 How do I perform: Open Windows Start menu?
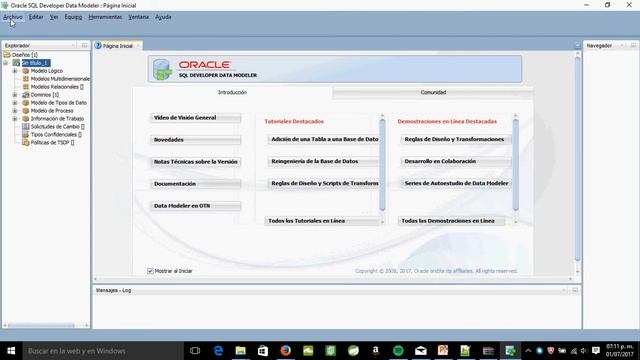tap(11, 351)
